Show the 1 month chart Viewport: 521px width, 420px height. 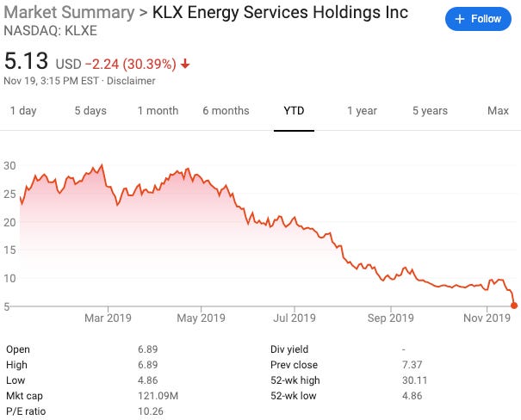point(158,110)
